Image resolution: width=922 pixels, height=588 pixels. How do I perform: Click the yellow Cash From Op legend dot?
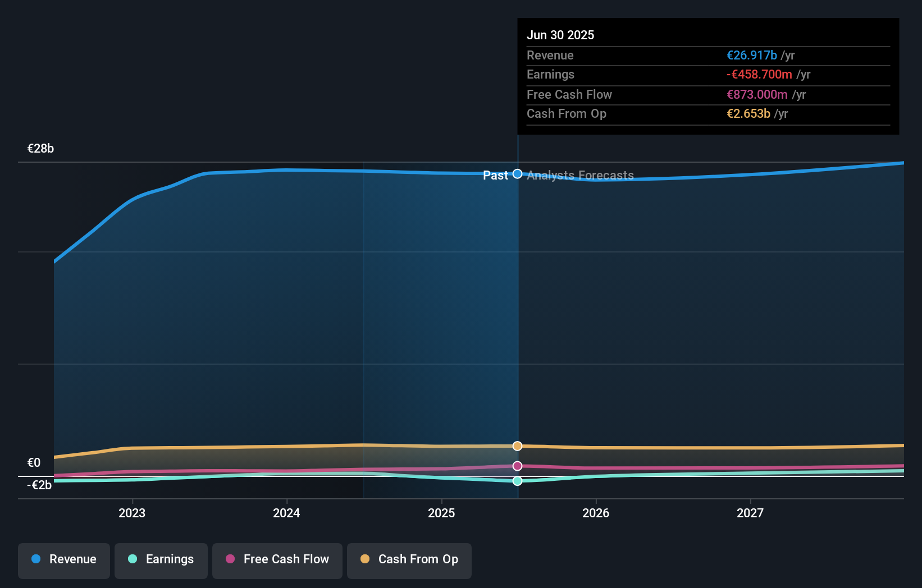pos(366,559)
